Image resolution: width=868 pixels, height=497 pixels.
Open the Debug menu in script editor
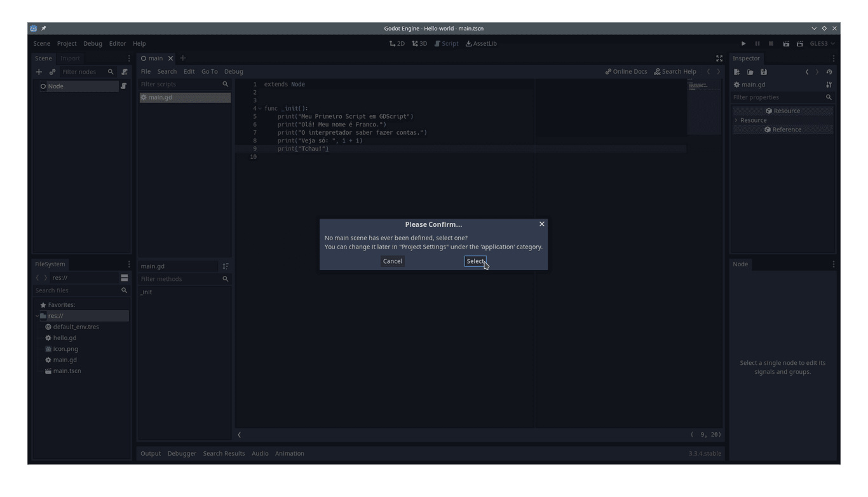(x=233, y=71)
